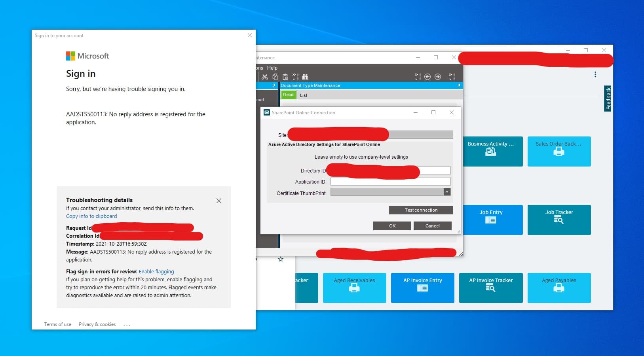Click Cancel in SharePoint Online Connection dialog
Screen dimensions: 644x356
click(432, 226)
